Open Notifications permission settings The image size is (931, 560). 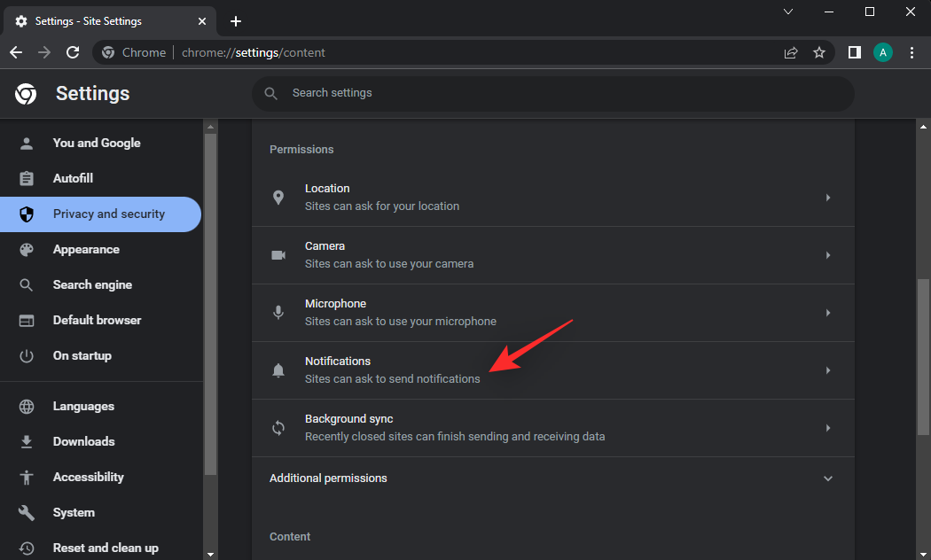pos(552,370)
